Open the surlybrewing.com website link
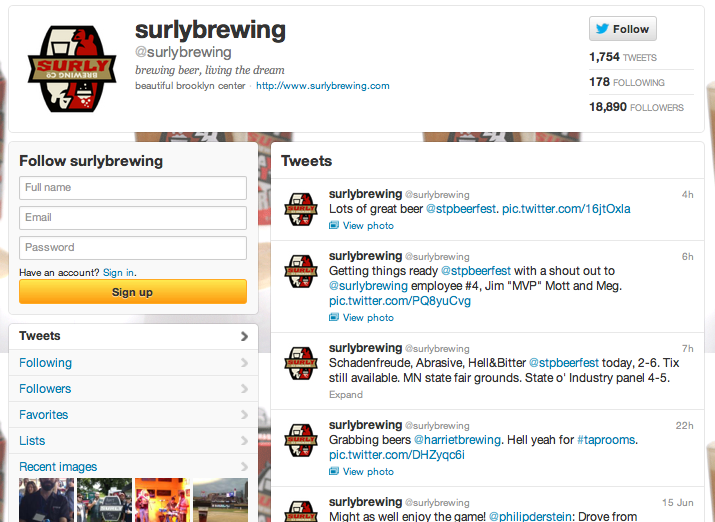 click(322, 86)
